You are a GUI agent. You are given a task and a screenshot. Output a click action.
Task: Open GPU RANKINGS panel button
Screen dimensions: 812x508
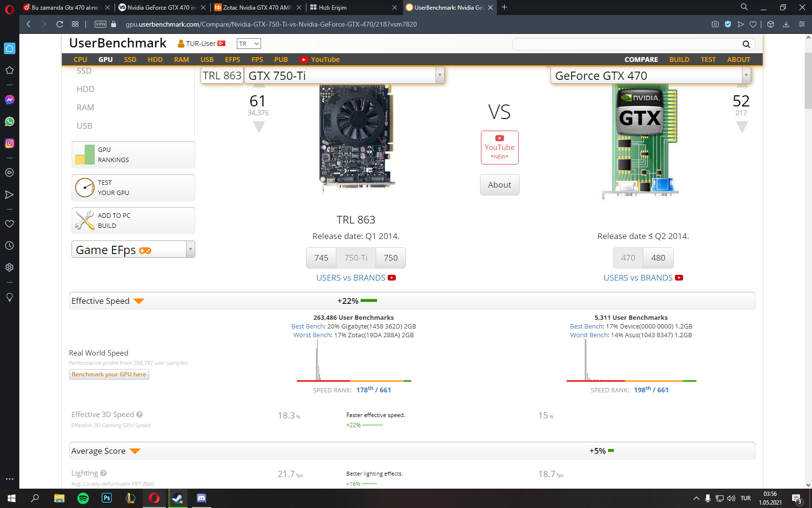[133, 155]
